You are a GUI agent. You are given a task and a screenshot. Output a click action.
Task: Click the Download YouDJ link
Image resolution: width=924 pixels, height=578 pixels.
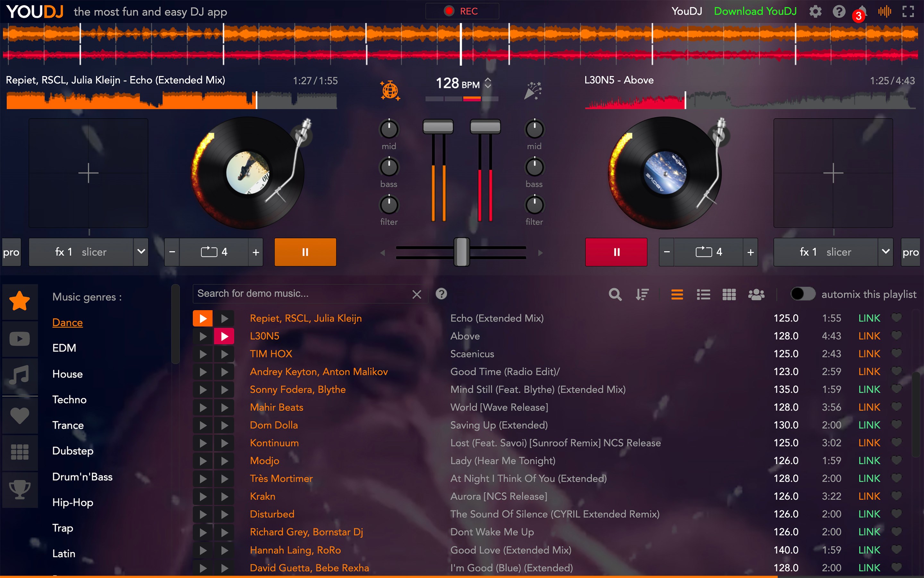[x=755, y=12]
